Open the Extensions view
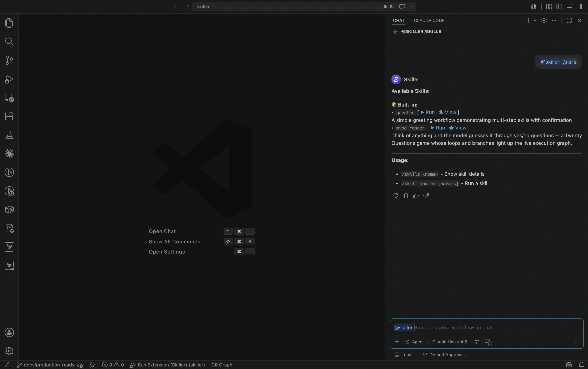The image size is (588, 369). [9, 116]
